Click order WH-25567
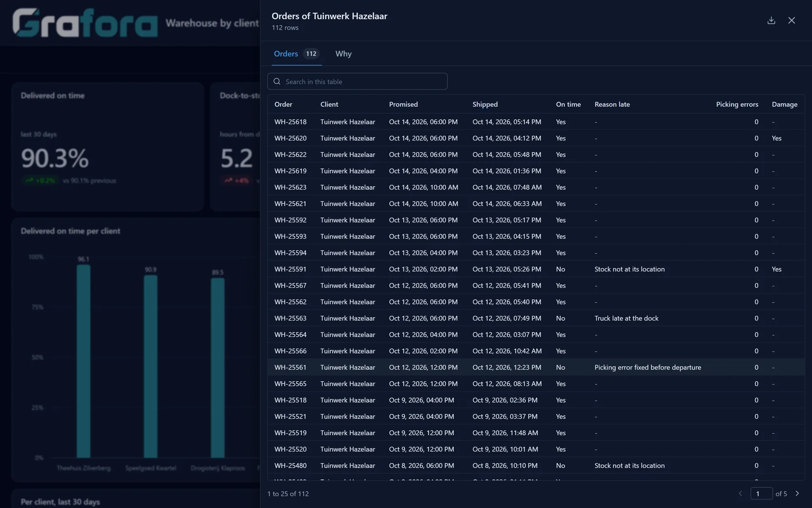The image size is (812, 508). [290, 285]
